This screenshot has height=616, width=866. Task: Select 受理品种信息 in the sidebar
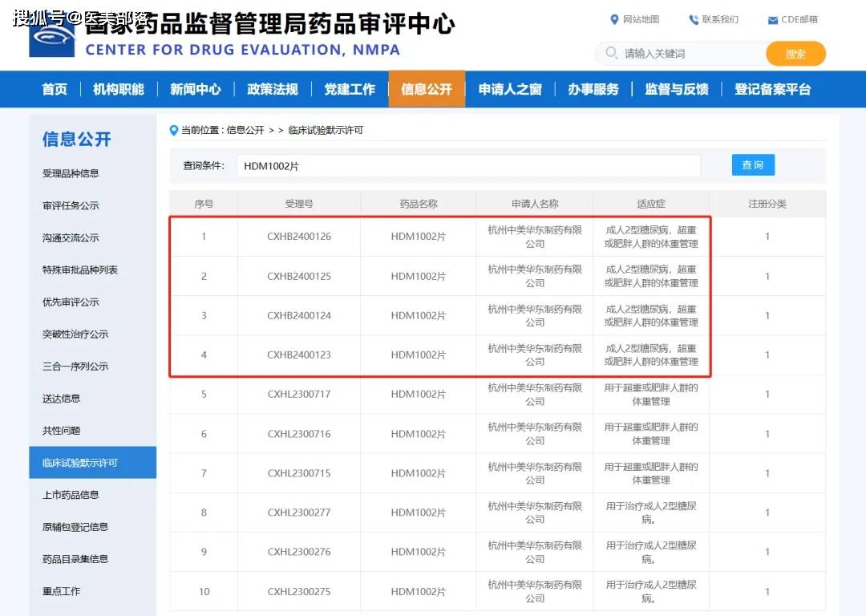[71, 173]
